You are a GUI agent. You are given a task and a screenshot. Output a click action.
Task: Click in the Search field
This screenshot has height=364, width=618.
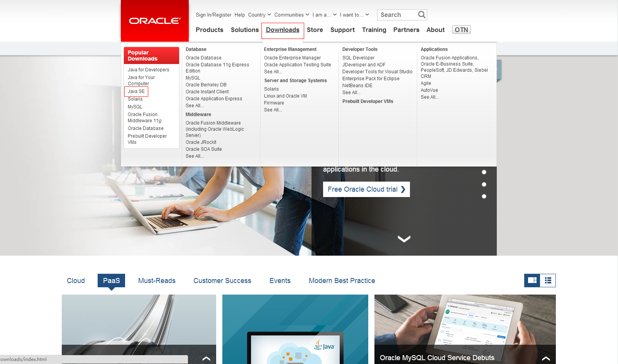(398, 15)
